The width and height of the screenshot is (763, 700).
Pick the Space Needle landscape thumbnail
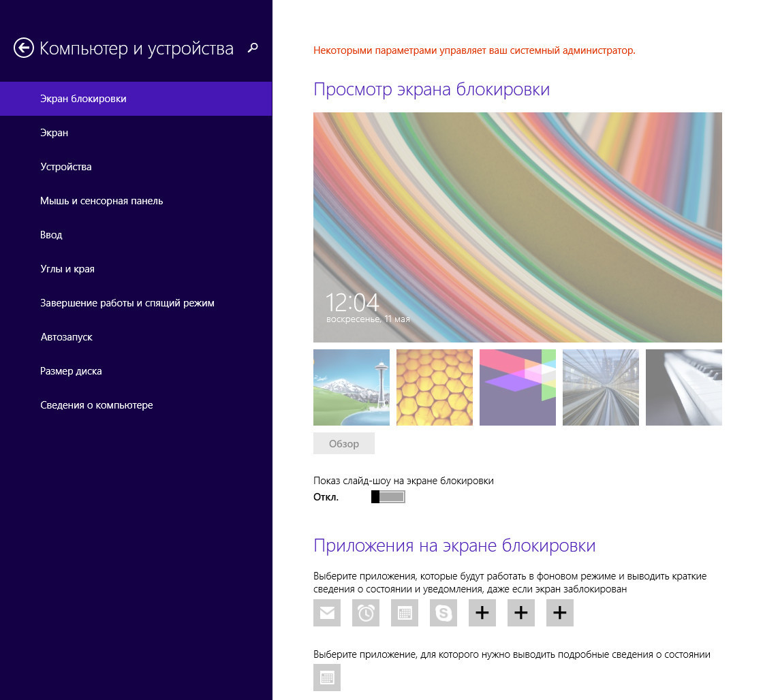point(352,387)
